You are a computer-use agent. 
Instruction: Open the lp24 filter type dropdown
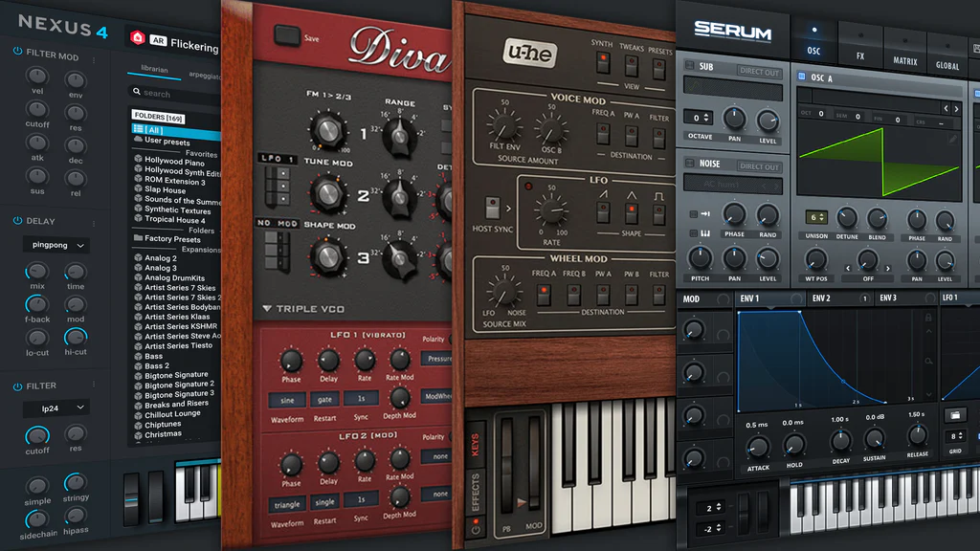point(56,408)
